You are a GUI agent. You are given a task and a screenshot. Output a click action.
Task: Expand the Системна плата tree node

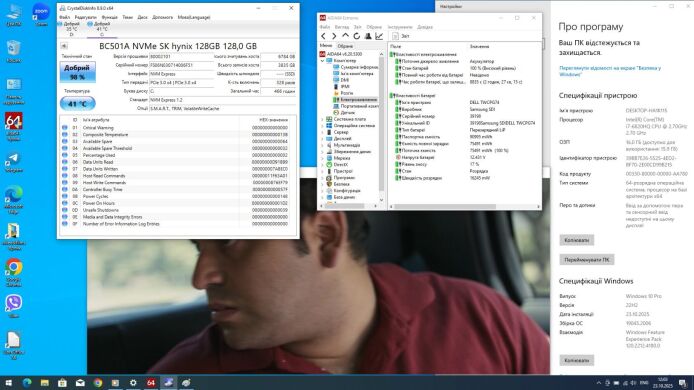point(322,119)
